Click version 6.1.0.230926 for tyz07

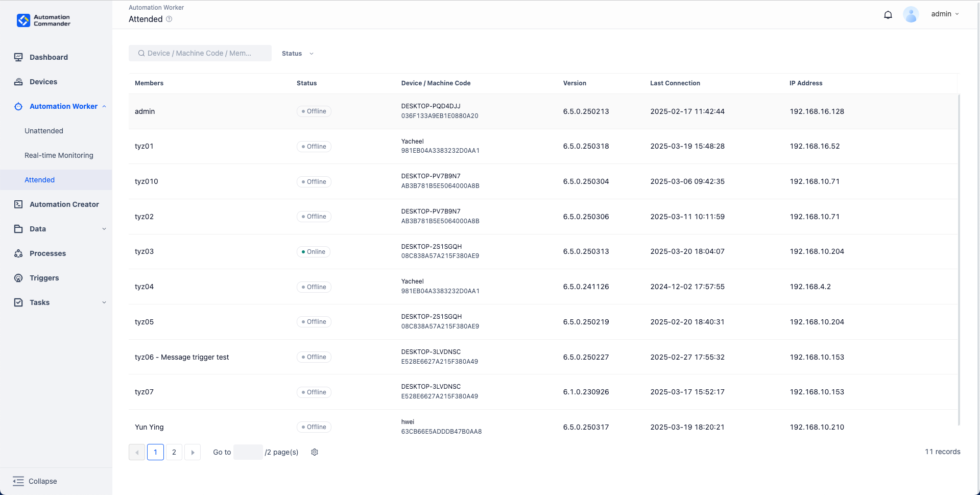(x=586, y=392)
